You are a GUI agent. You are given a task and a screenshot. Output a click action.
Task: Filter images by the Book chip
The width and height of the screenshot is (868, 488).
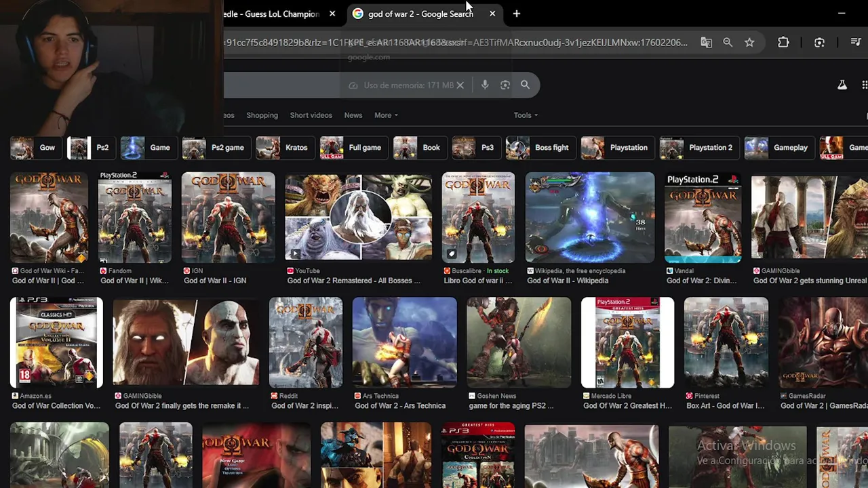(419, 148)
